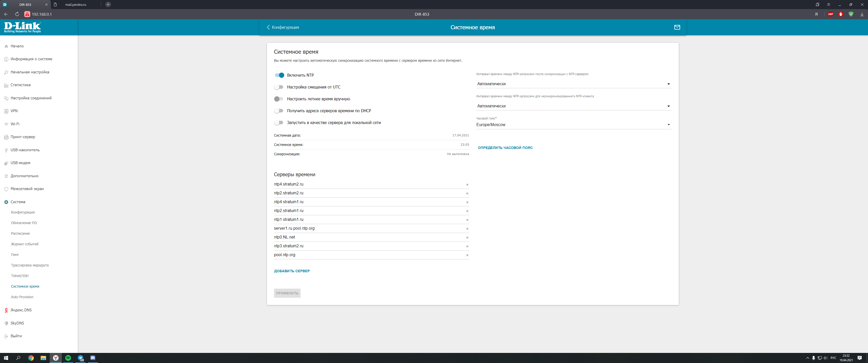Viewport: 868px width, 363px height.
Task: Click the address bar showing 192.168.0.1
Action: pos(42,14)
